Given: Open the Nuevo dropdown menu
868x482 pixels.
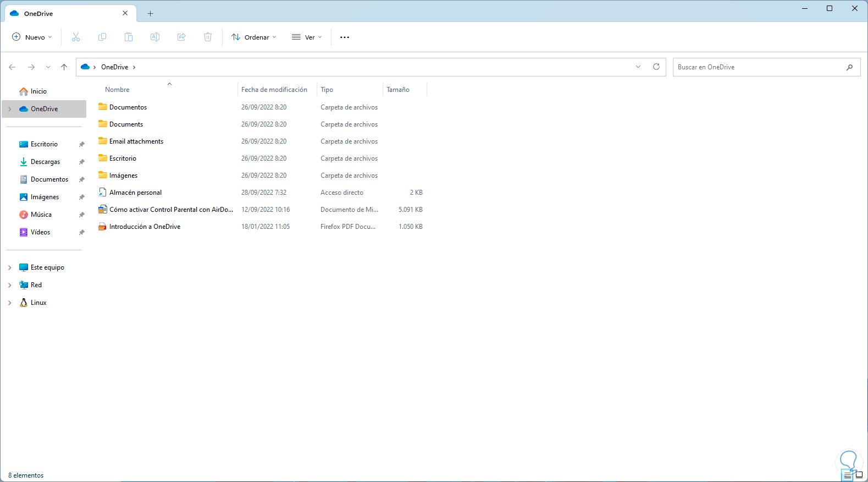Looking at the screenshot, I should coord(32,37).
